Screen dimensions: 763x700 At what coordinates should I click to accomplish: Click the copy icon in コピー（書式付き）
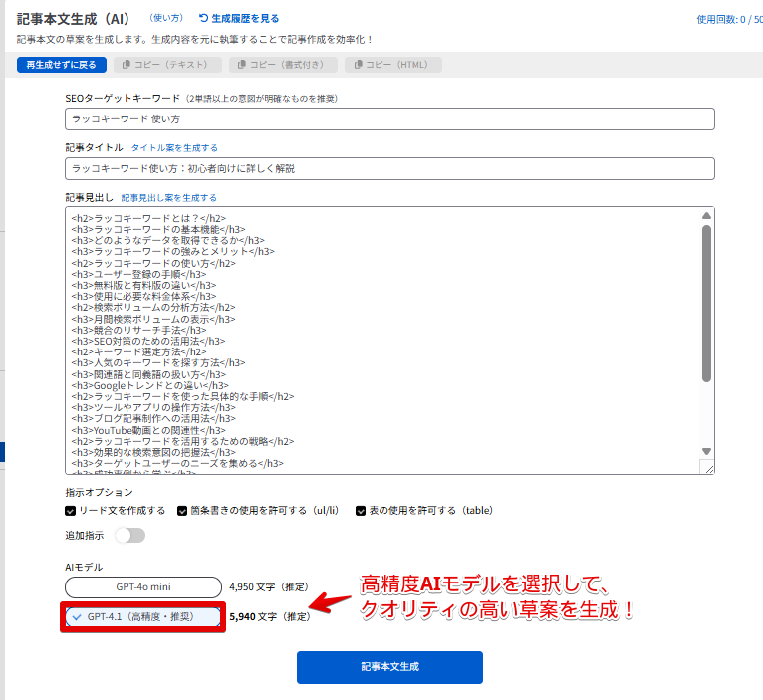pos(241,65)
